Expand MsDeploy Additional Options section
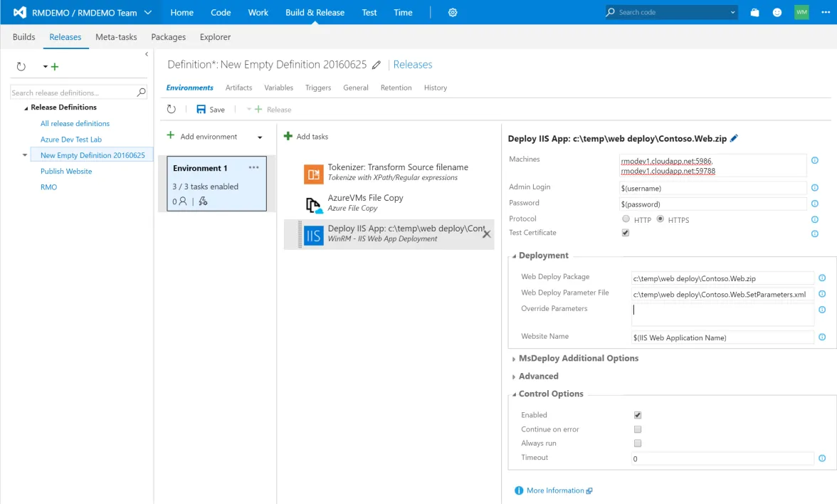Viewport: 837px width, 504px height. tap(514, 359)
